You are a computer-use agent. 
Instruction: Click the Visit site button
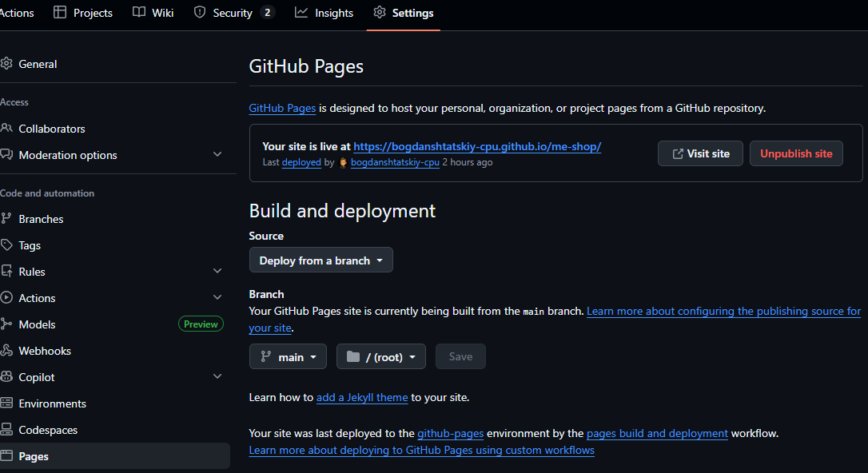click(700, 153)
